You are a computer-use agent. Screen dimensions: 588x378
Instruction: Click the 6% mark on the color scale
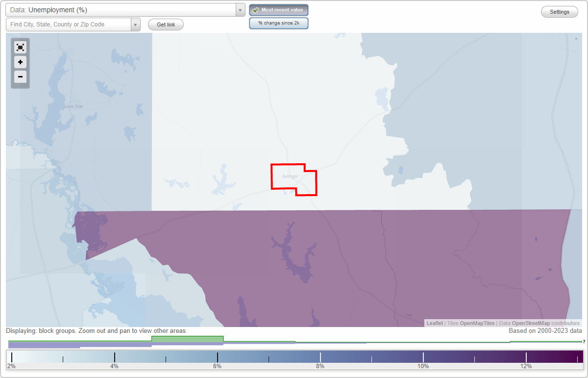pos(217,357)
